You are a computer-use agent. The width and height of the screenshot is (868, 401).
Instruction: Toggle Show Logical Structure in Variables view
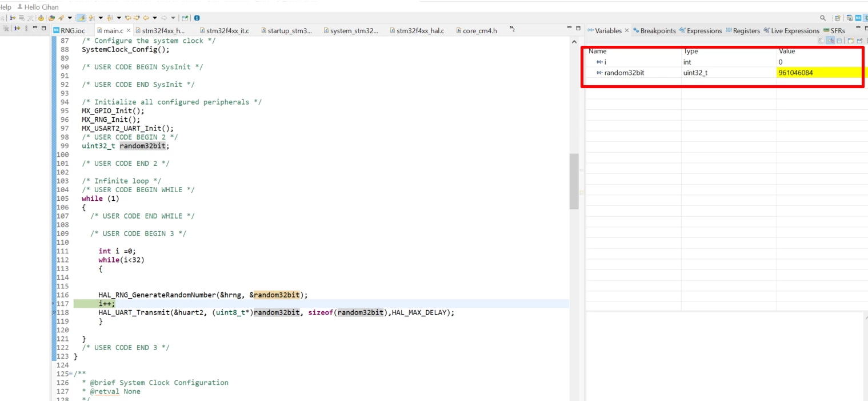pyautogui.click(x=830, y=41)
